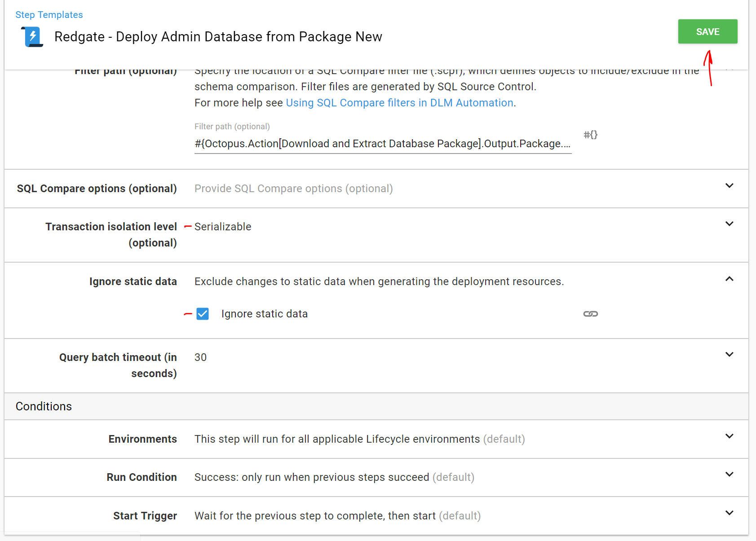The image size is (756, 541).
Task: Expand the Start Trigger chevron
Action: click(x=729, y=513)
